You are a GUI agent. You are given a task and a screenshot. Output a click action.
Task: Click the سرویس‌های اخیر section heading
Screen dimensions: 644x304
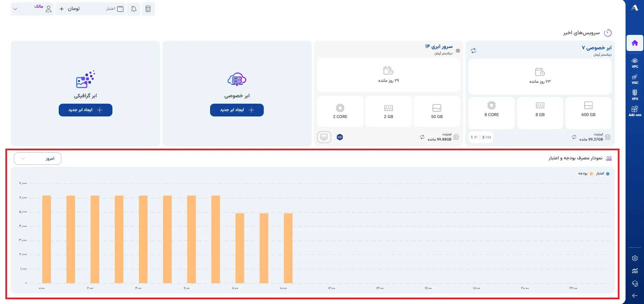click(581, 33)
